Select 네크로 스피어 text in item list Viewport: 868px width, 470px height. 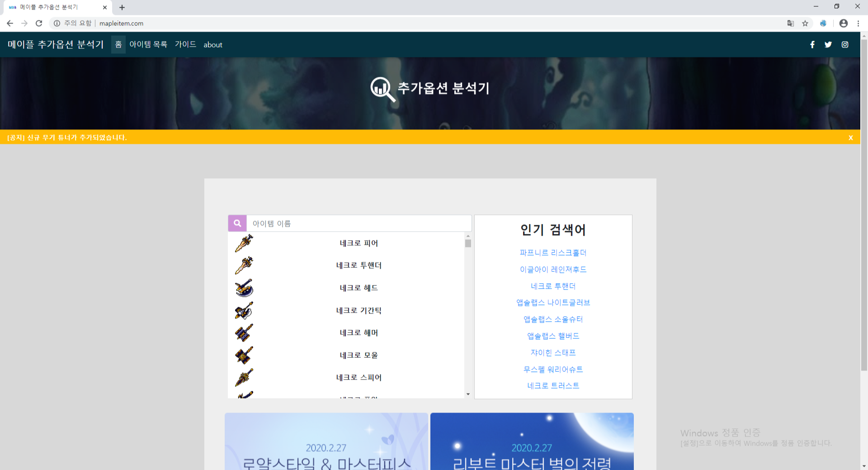coord(359,377)
